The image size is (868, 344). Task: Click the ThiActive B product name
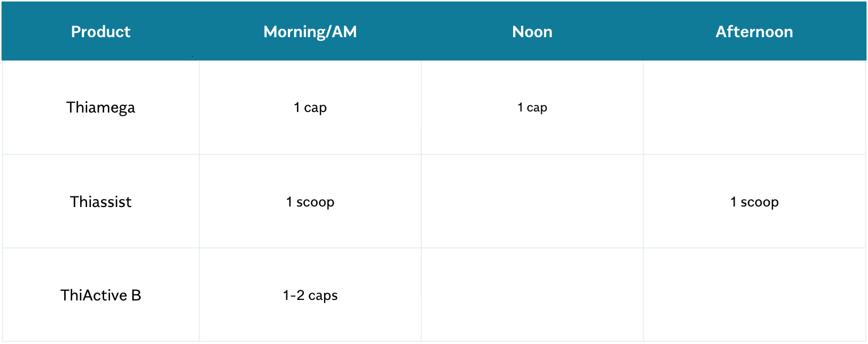click(101, 295)
